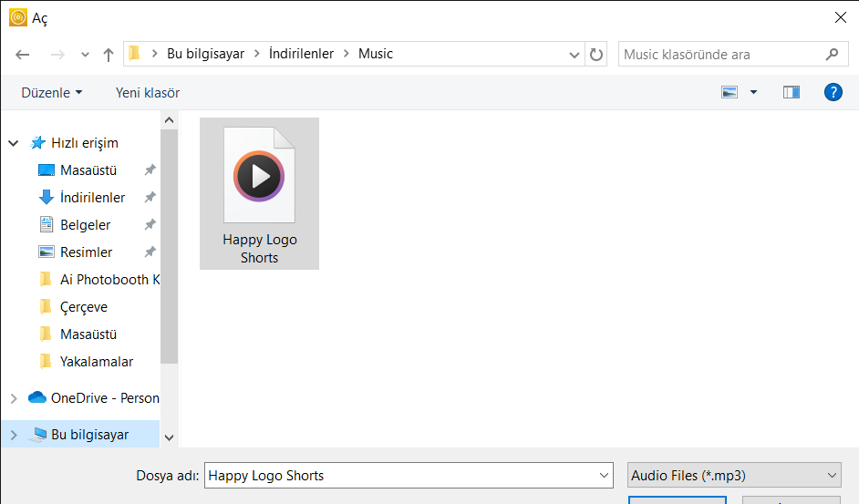Collapse the Hızlı erişim tree section
The image size is (859, 504).
point(13,143)
